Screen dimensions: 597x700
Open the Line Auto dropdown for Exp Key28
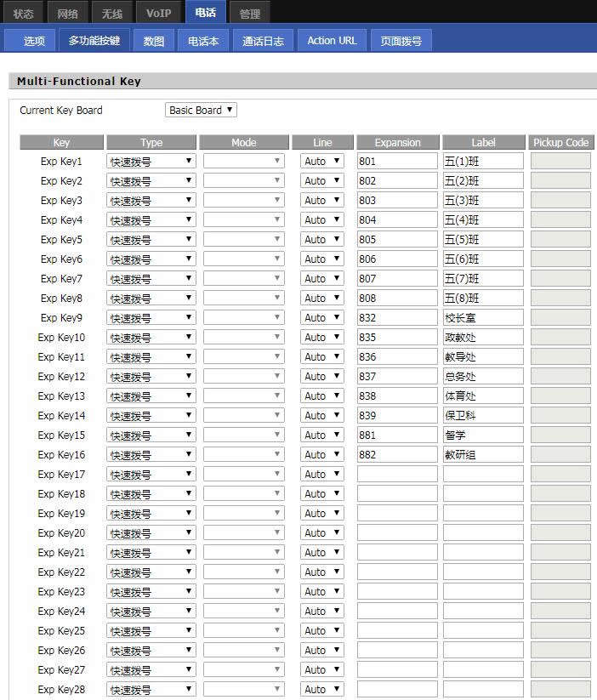point(322,689)
